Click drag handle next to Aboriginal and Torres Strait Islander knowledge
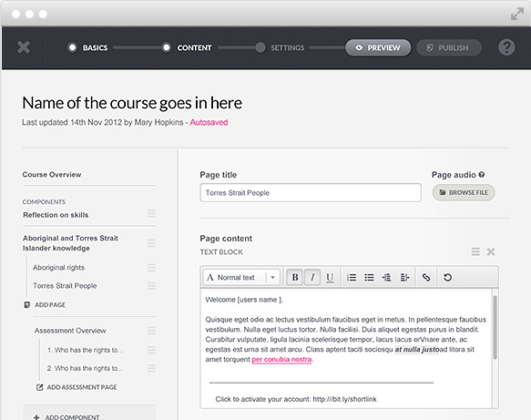The height and width of the screenshot is (420, 531). [151, 243]
